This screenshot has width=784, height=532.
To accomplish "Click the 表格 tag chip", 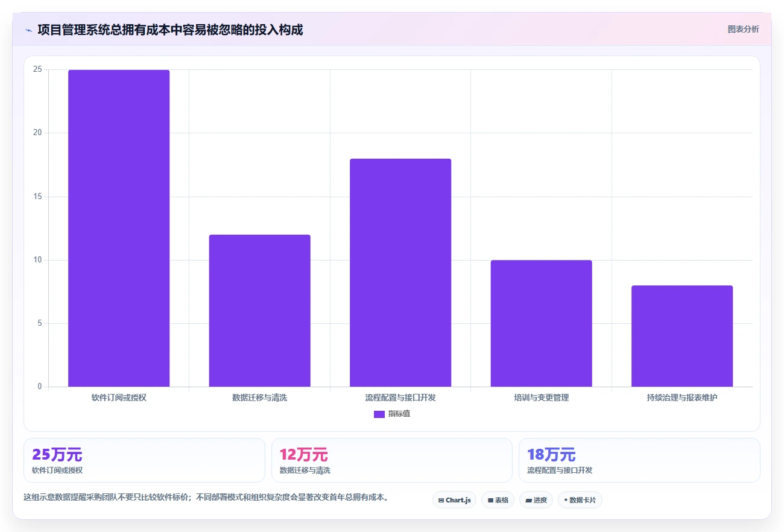I will click(x=498, y=500).
